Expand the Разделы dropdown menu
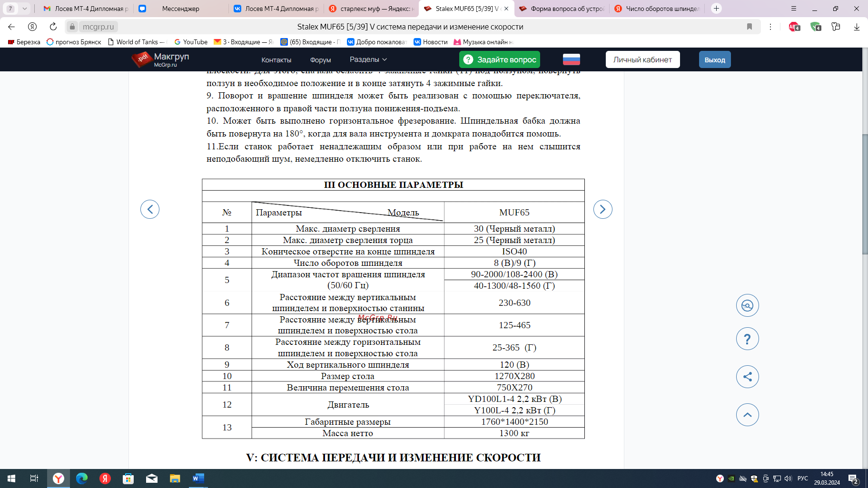This screenshot has height=488, width=868. click(x=368, y=59)
